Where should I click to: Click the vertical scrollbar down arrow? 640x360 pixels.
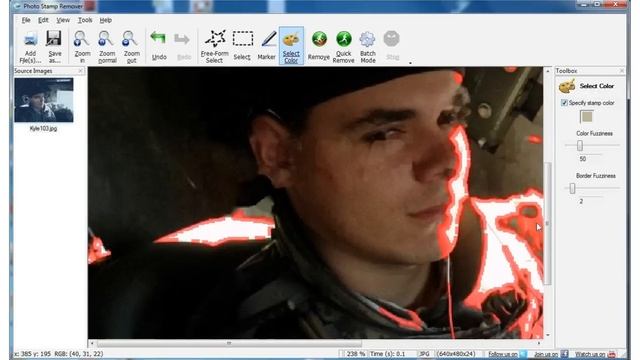click(x=548, y=335)
